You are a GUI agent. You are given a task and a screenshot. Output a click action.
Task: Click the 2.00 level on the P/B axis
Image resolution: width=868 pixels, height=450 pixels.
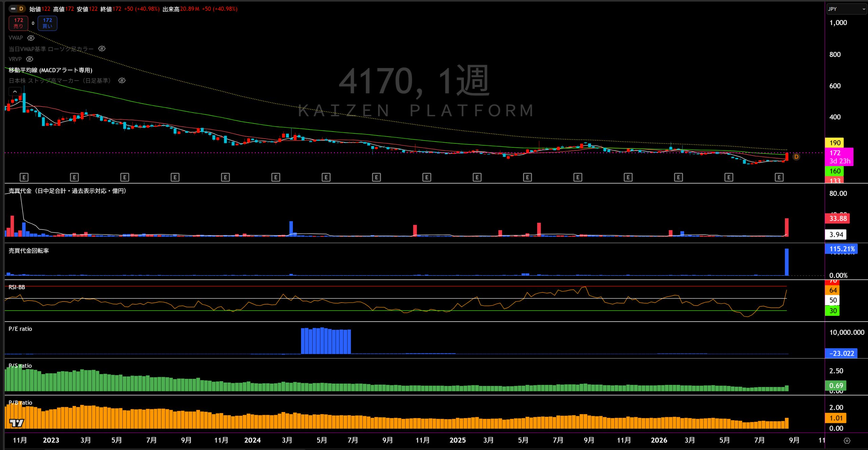(836, 408)
